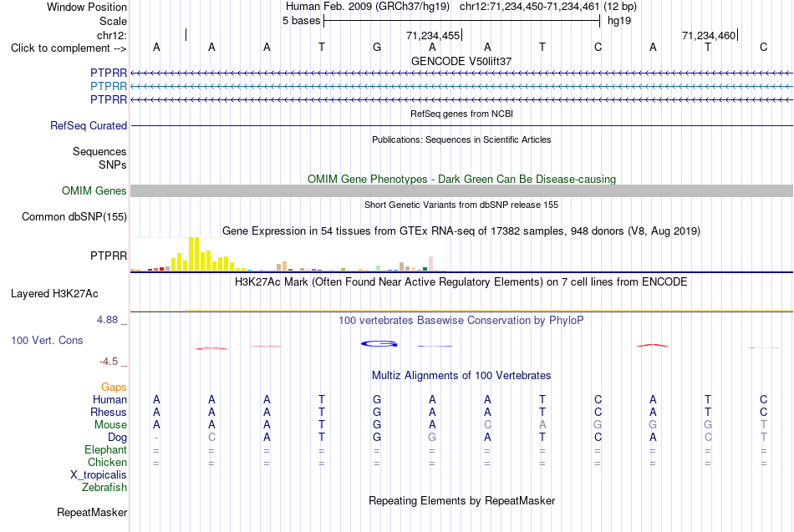The width and height of the screenshot is (794, 532).
Task: Open 'Repeating Elements by RepeatMasker' title
Action: [461, 501]
